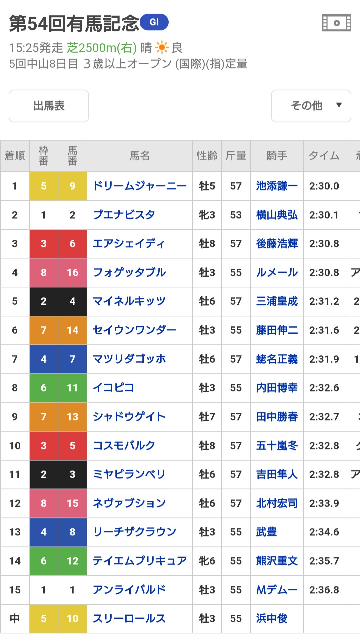Click the sunny weather icon
The image size is (360, 644).
click(x=162, y=48)
